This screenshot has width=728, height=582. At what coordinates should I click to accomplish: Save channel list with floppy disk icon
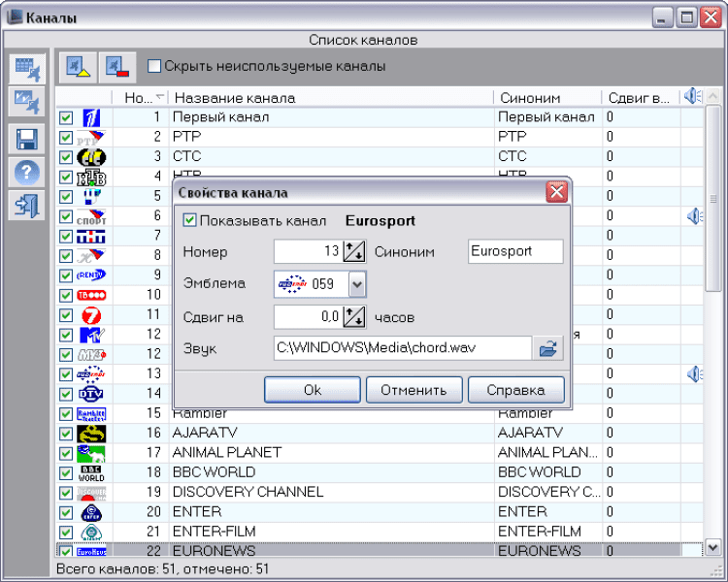point(27,139)
